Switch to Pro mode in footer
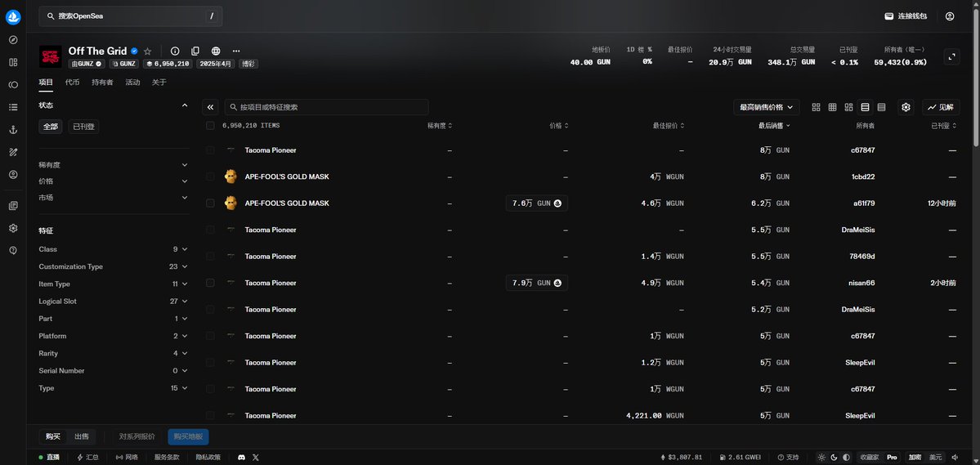 [893, 458]
